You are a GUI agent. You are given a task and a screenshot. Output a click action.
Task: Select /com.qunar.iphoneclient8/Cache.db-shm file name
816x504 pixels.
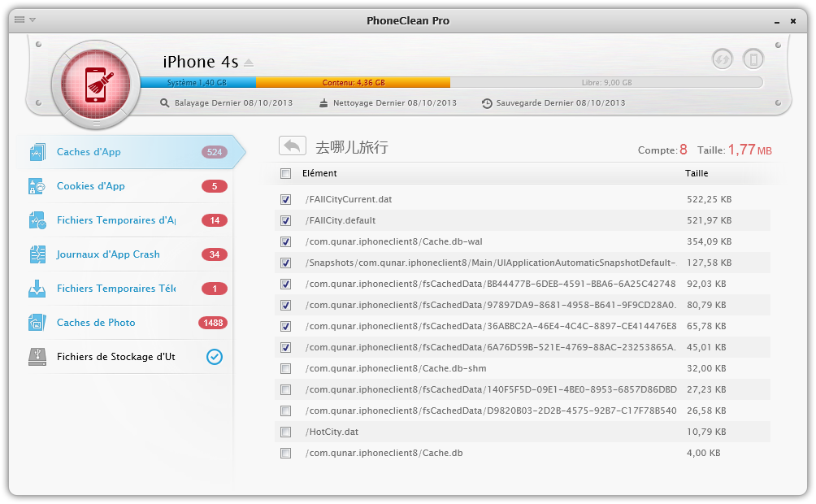pos(396,368)
